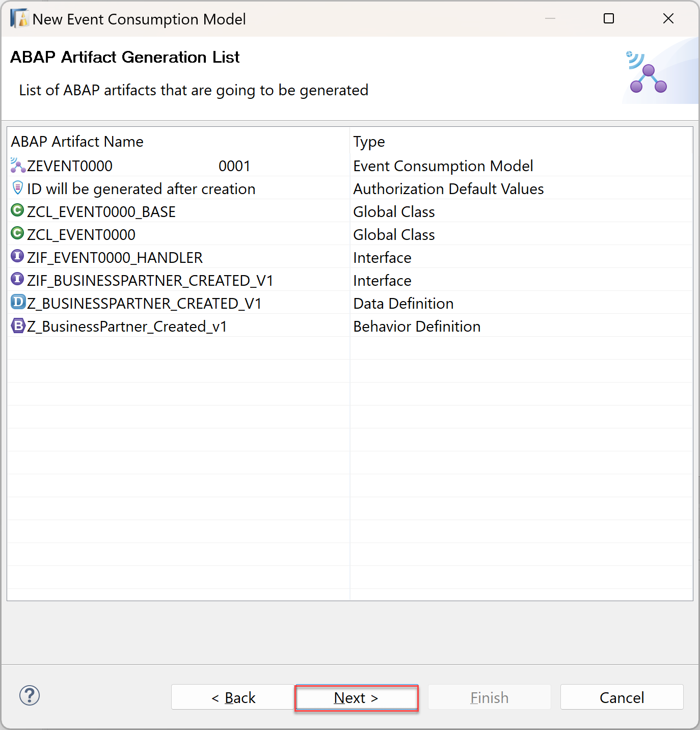Return to the previous page with Back
The width and height of the screenshot is (700, 730).
[x=233, y=697]
